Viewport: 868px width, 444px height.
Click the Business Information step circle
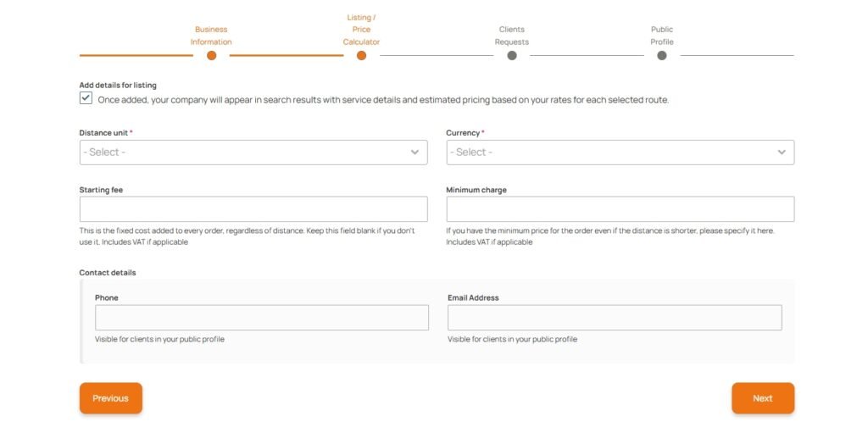point(211,56)
